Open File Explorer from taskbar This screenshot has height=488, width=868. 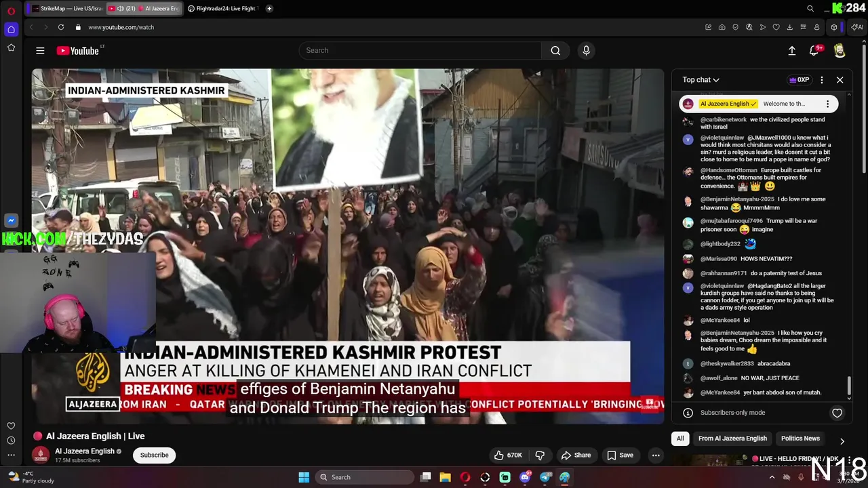click(445, 477)
